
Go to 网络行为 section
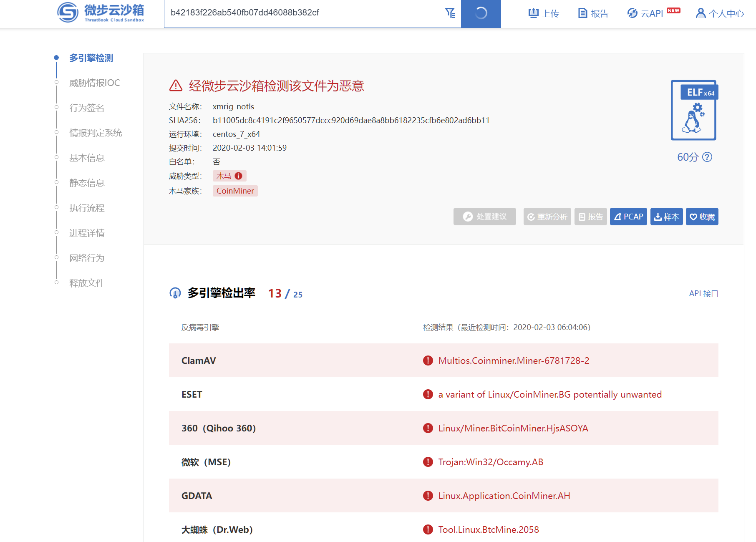click(87, 258)
